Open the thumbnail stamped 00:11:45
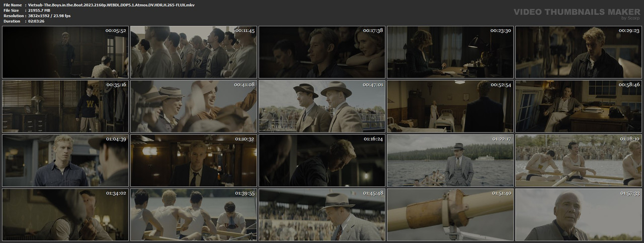The height and width of the screenshot is (243, 644). click(194, 52)
